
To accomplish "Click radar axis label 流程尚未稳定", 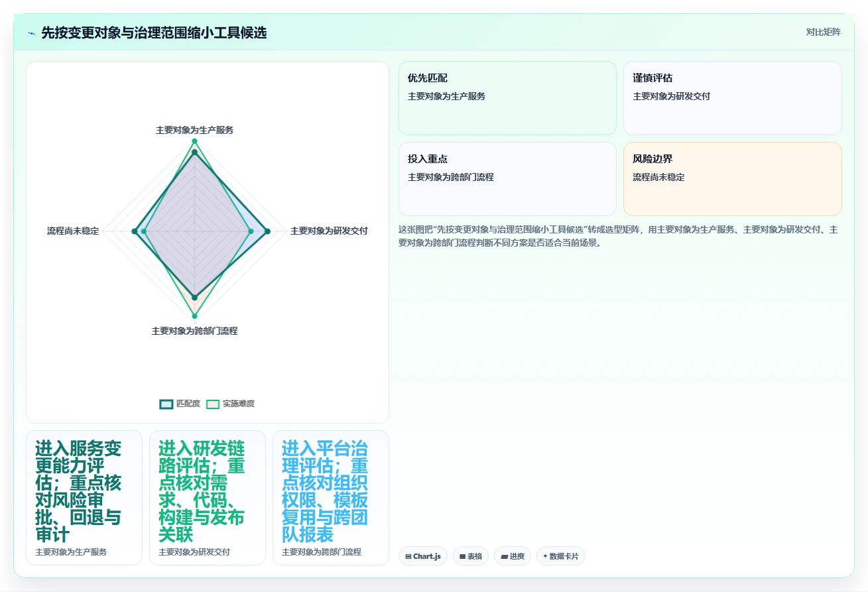I will 73,231.
